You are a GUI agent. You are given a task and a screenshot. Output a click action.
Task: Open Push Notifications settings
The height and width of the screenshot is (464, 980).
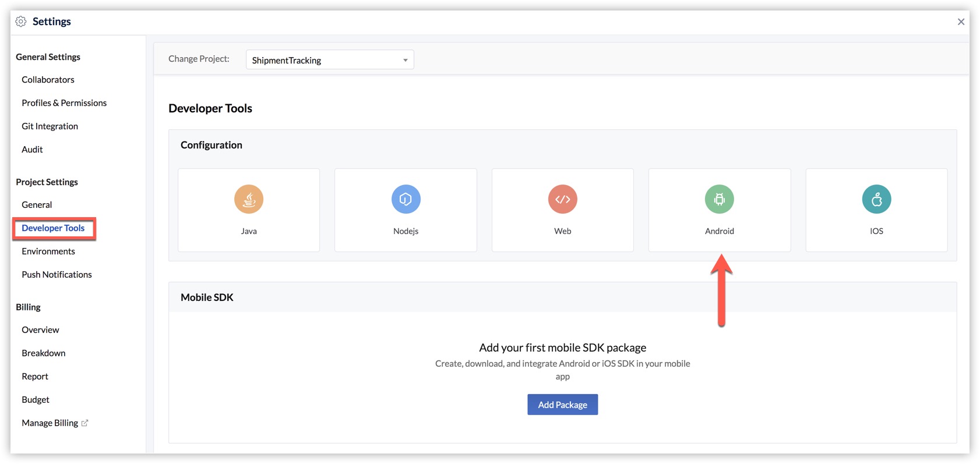coord(57,275)
